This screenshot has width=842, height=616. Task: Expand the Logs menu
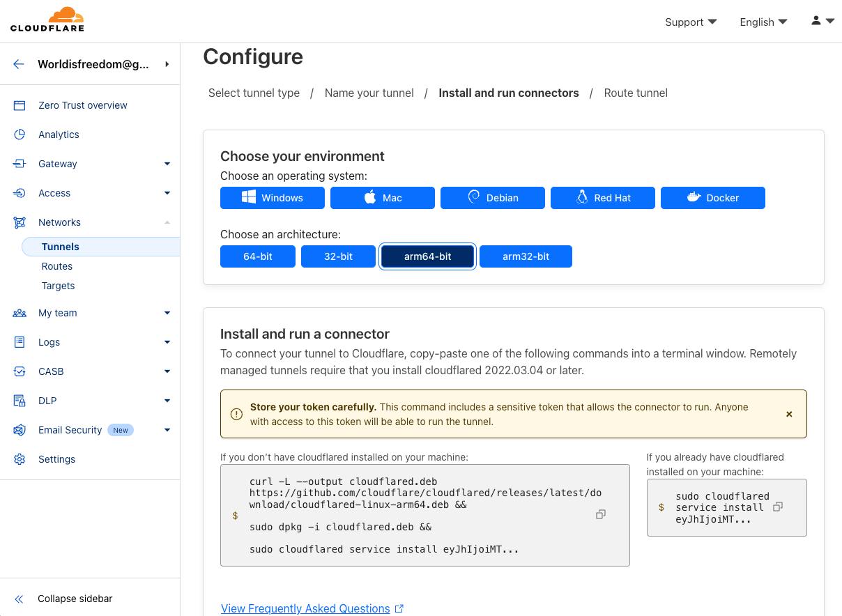point(167,342)
